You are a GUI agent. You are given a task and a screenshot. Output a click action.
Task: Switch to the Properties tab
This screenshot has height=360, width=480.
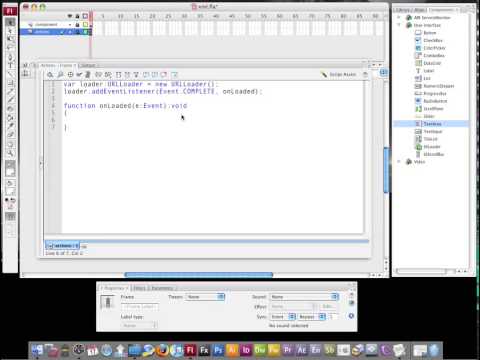click(x=114, y=288)
